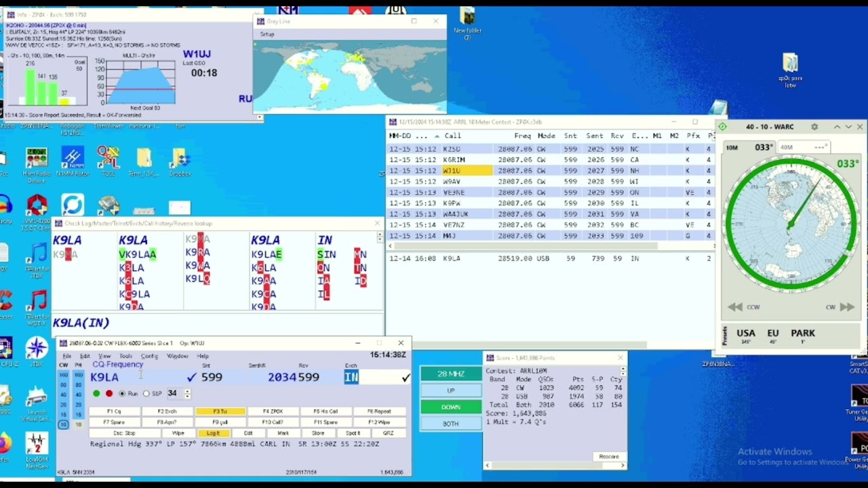
Task: Select the EU rotor preset
Action: (x=773, y=335)
